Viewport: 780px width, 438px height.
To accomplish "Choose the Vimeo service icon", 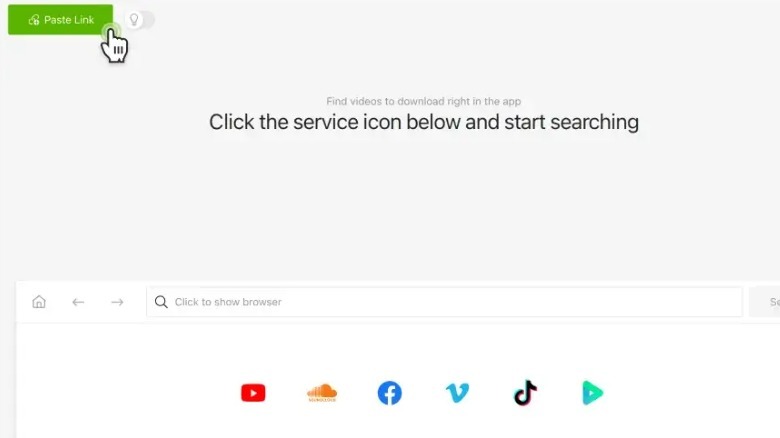I will tap(457, 393).
